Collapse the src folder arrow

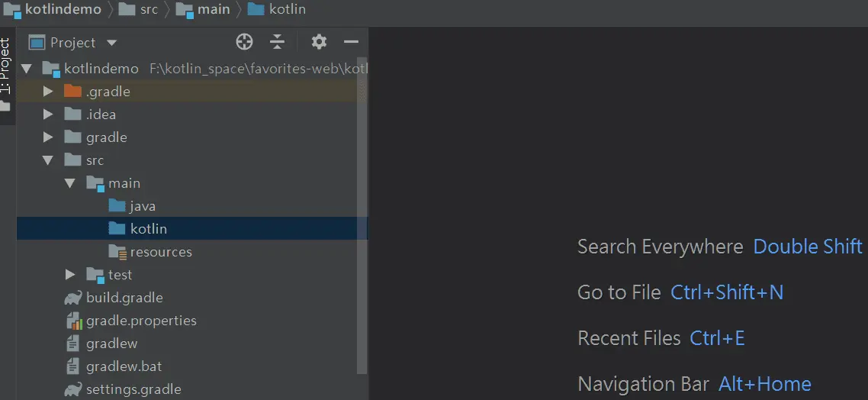point(48,160)
